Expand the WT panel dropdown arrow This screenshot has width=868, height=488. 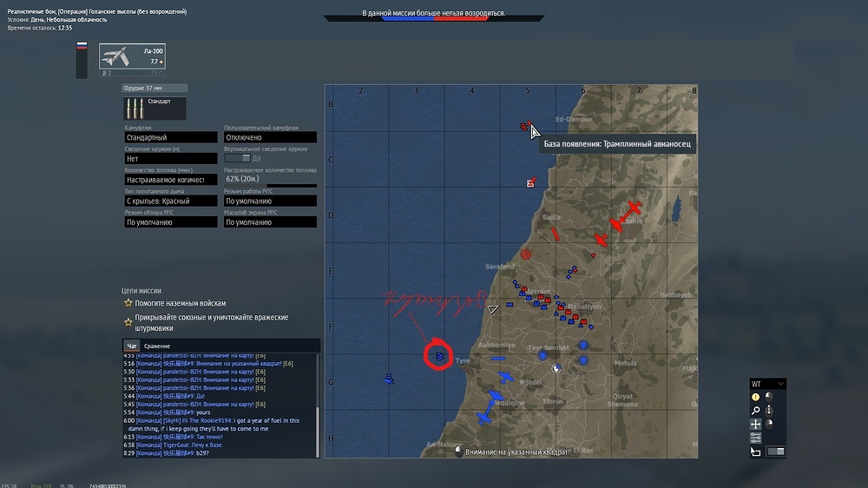(780, 384)
